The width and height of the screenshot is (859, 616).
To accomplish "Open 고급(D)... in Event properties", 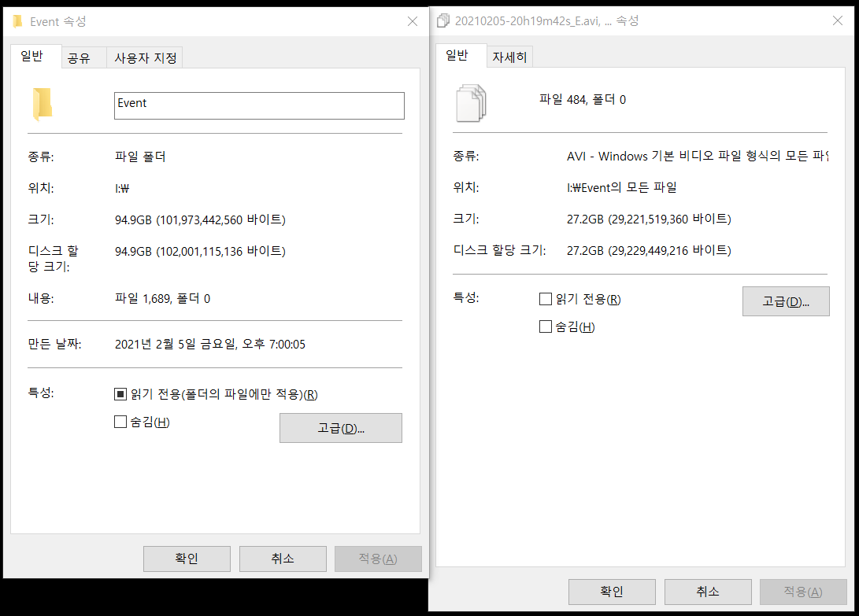I will click(x=341, y=428).
